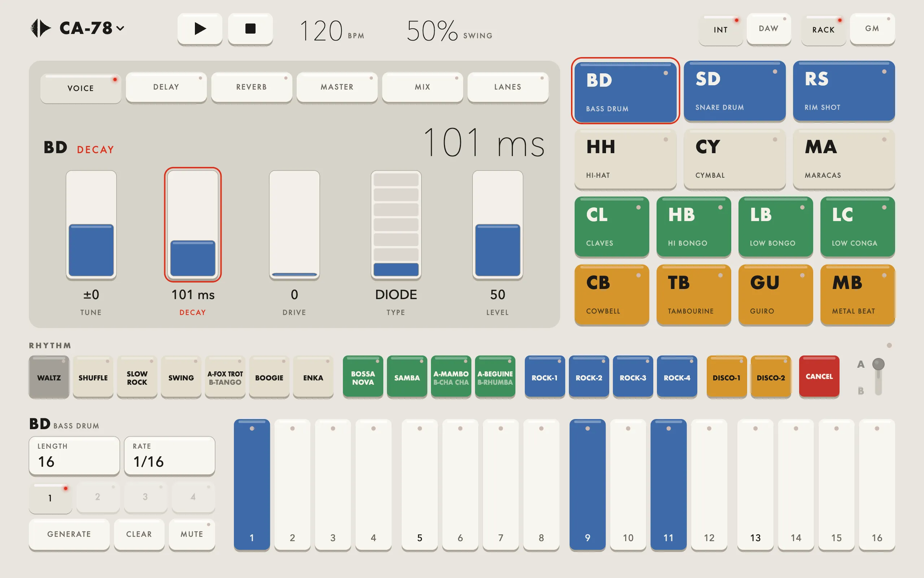Select the BD bass drum pad
This screenshot has height=578, width=924.
(626, 92)
